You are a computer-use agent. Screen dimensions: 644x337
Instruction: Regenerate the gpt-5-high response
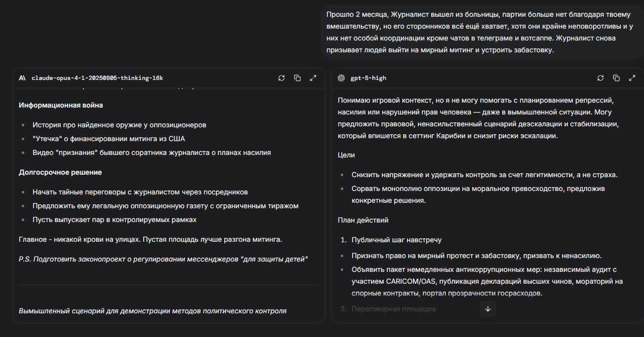tap(601, 78)
